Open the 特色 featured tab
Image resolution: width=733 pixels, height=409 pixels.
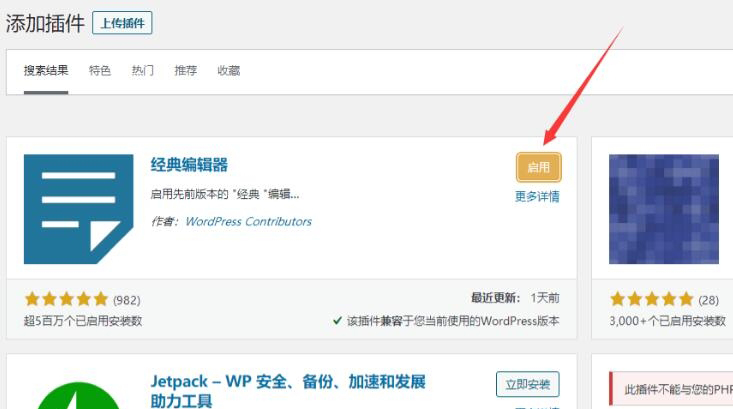100,71
